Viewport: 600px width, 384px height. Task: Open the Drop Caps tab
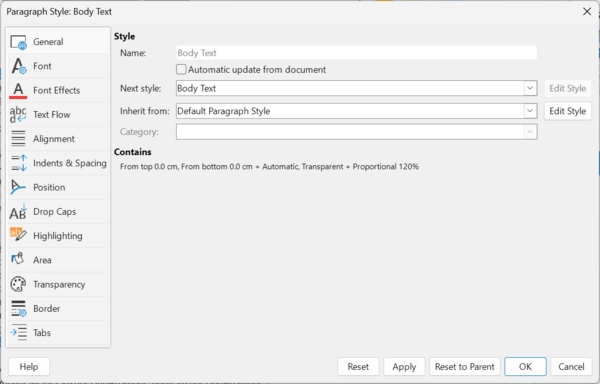(55, 212)
